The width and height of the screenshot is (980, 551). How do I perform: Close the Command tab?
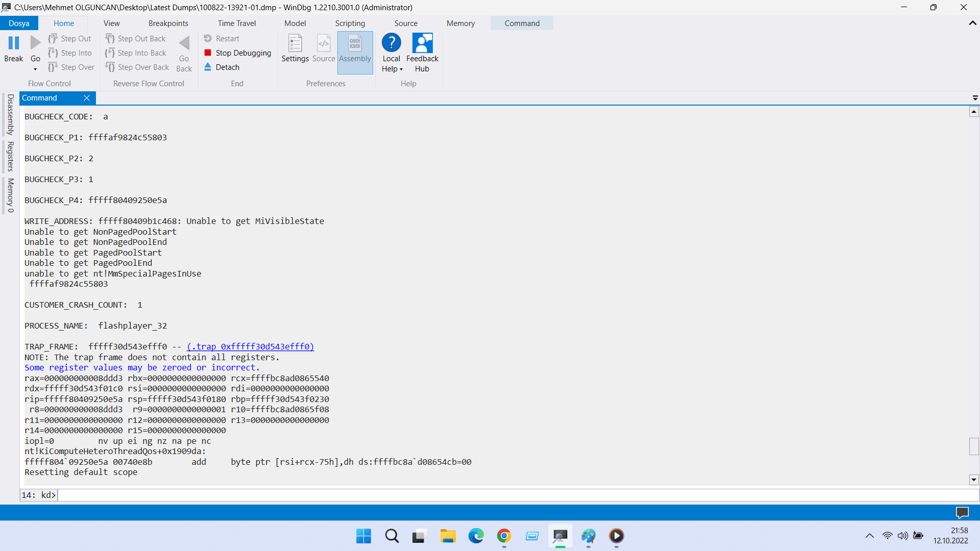pos(87,98)
